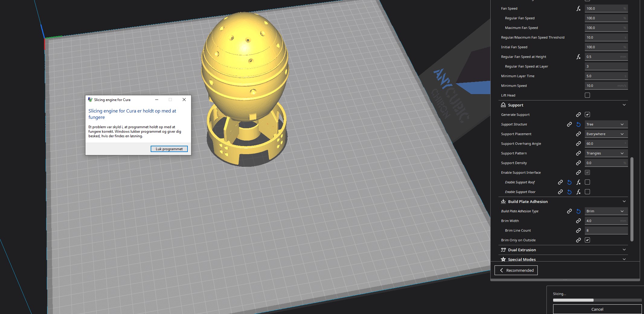Click the link icon for Brim Line Count
This screenshot has width=644, height=314.
578,230
